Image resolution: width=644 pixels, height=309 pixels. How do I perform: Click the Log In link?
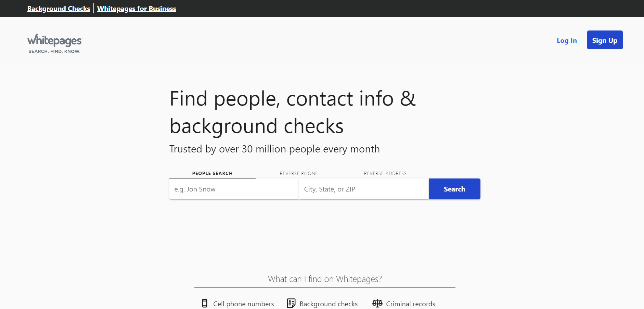click(x=567, y=40)
